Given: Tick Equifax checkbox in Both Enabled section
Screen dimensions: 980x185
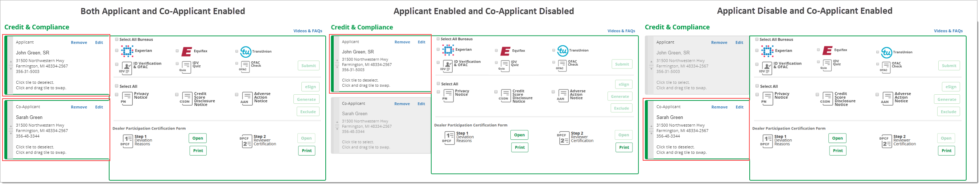Looking at the screenshot, I should (x=177, y=51).
